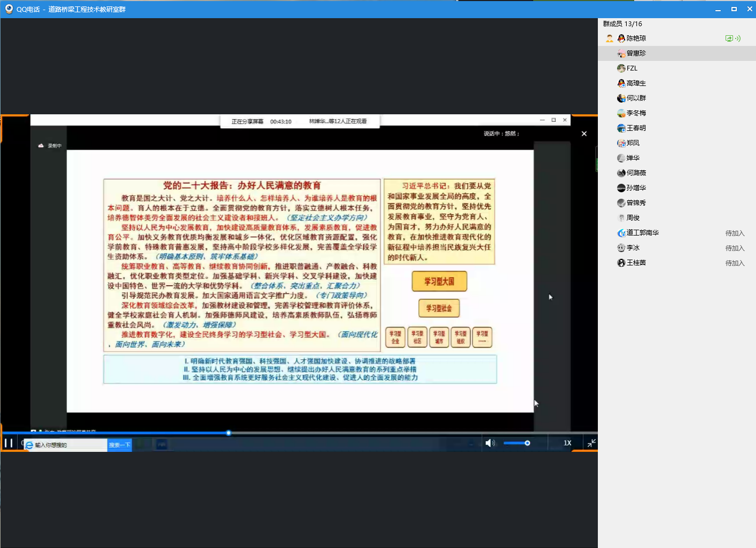Click the orange host icon before 陈艳琼
The image size is (756, 548).
[x=610, y=38]
